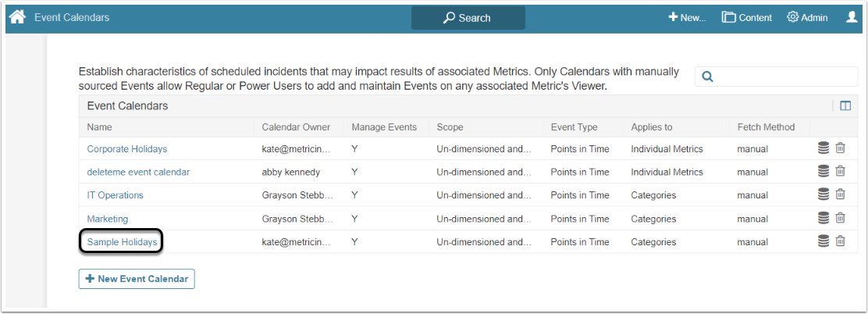868x314 pixels.
Task: Delete the deleteme event calendar
Action: tap(841, 172)
